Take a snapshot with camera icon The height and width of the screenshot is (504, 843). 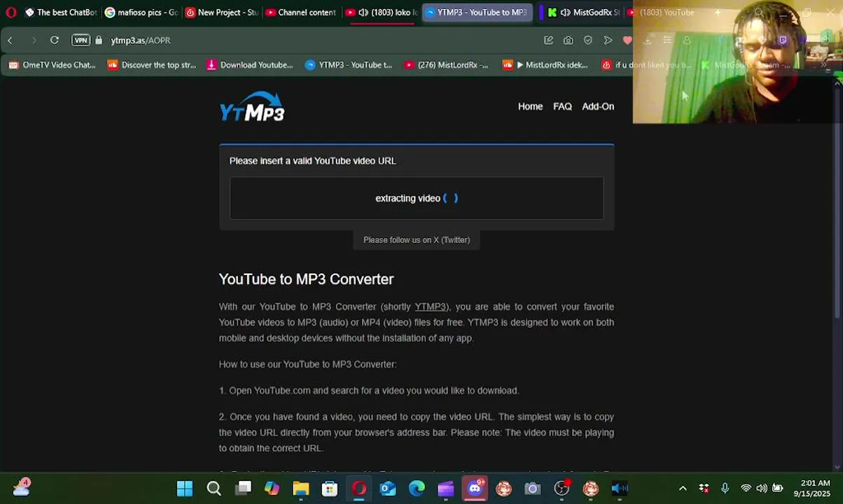click(569, 41)
